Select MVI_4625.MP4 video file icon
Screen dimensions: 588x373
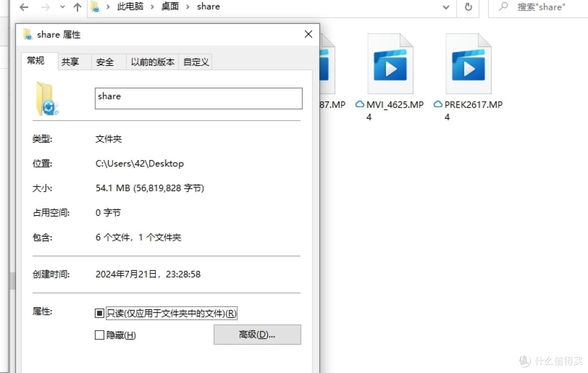(390, 64)
